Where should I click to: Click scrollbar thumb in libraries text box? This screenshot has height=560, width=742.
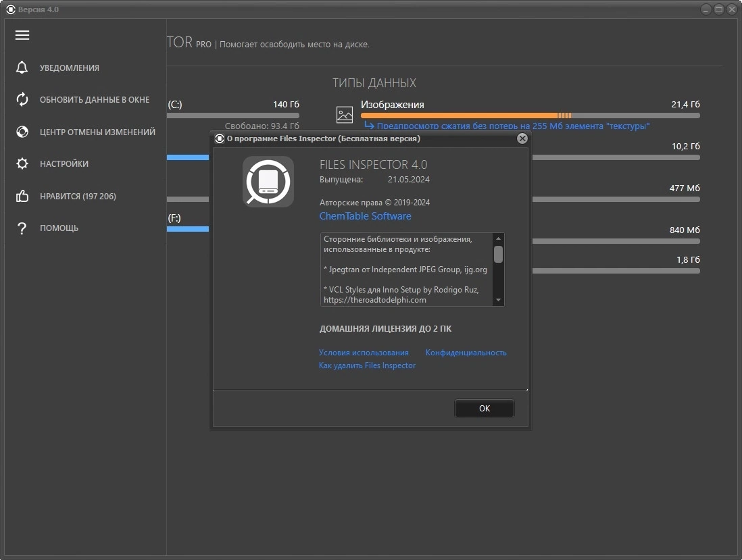(498, 255)
